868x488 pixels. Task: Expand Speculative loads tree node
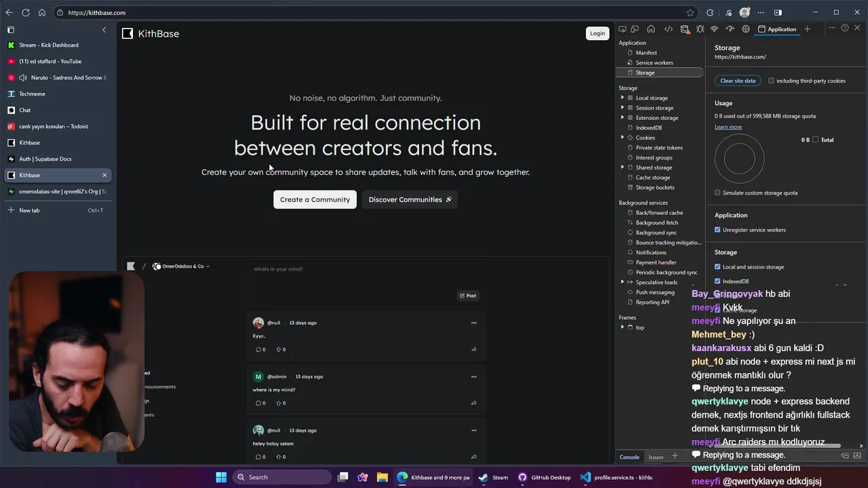click(623, 282)
